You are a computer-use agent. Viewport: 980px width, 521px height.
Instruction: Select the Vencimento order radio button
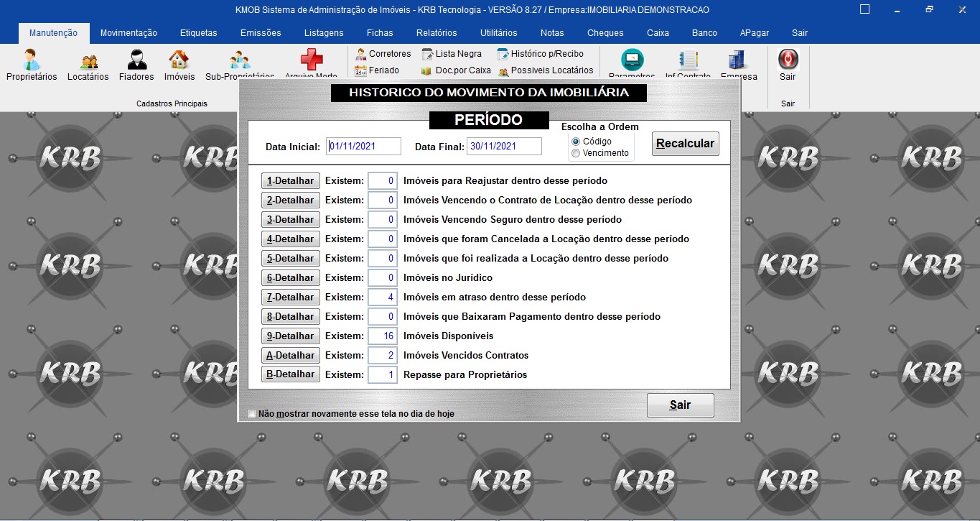(x=576, y=153)
